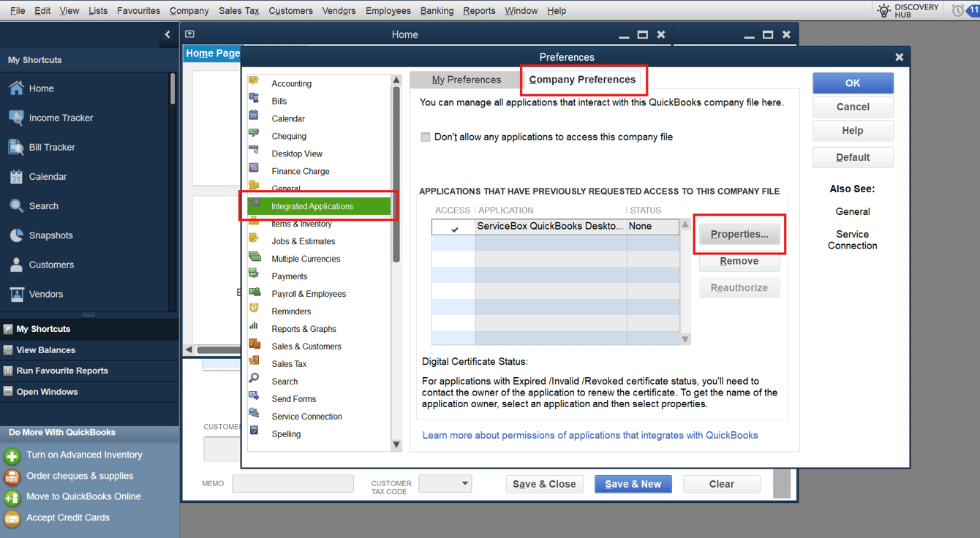This screenshot has width=980, height=538.
Task: Select the Desktop View preference icon
Action: coord(254,151)
